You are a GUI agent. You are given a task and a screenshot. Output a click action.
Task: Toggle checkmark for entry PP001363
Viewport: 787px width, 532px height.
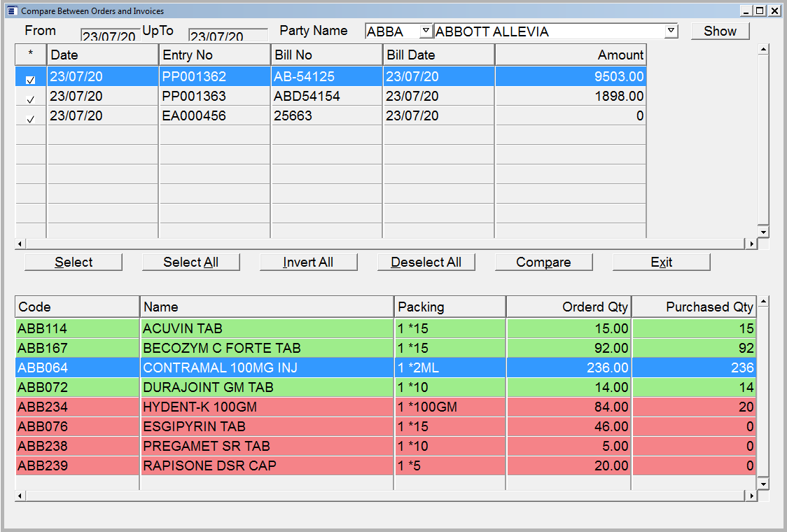tap(31, 99)
